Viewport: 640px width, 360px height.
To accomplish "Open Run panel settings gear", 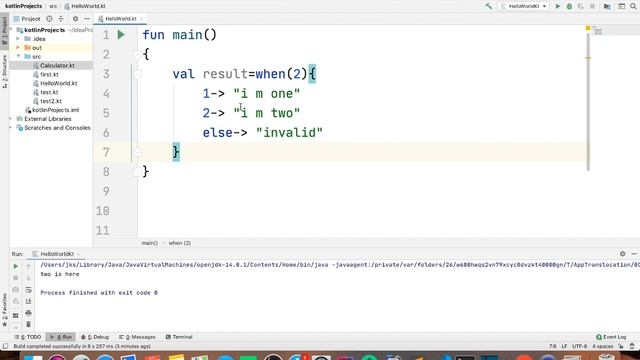I will click(622, 253).
